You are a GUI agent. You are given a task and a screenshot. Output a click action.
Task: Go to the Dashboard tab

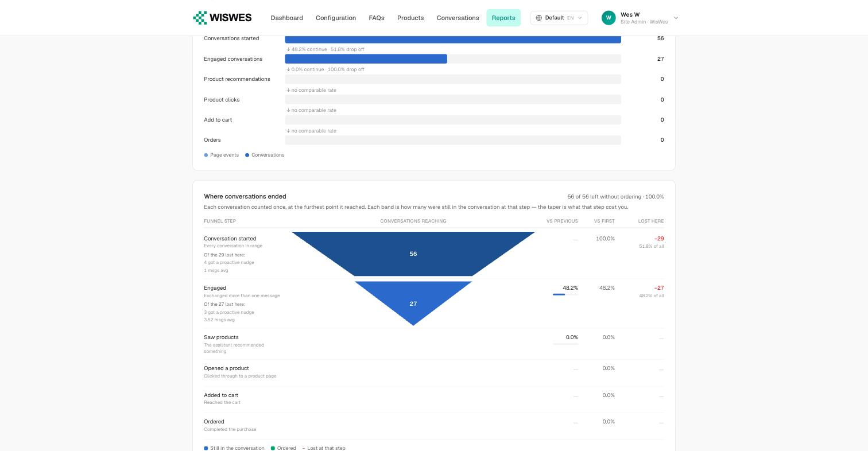pyautogui.click(x=286, y=18)
